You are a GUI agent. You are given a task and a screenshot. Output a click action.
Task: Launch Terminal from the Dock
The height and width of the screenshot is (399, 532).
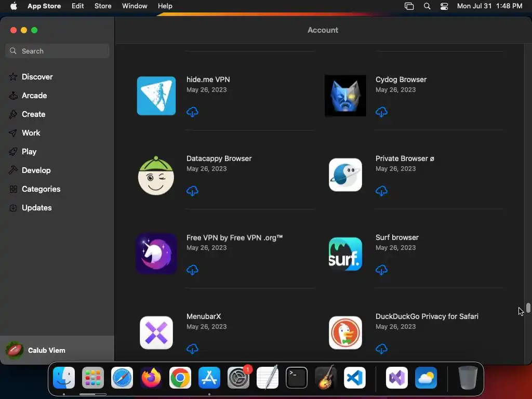(297, 378)
